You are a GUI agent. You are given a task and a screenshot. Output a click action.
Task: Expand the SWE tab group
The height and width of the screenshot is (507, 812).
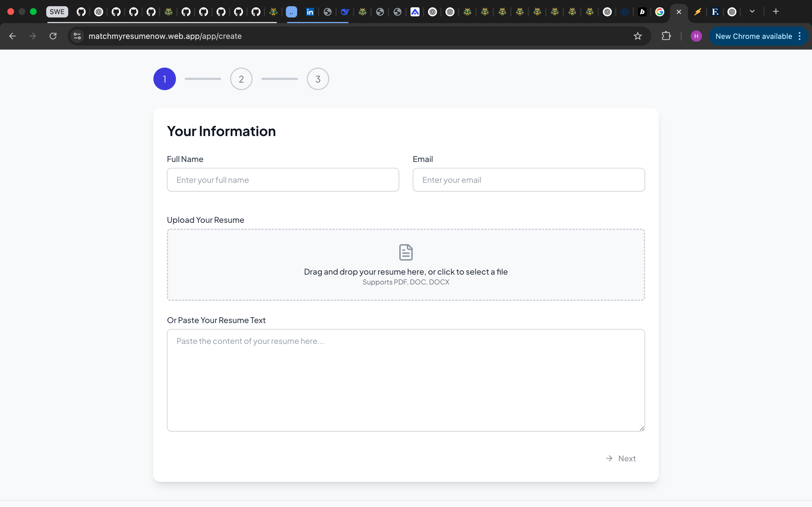(x=57, y=12)
